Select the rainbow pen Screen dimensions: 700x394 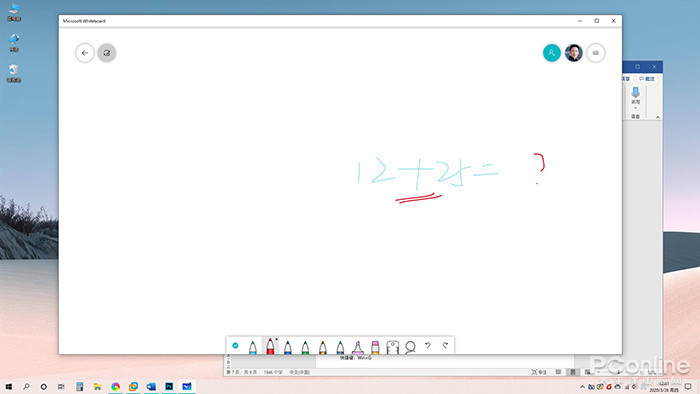(322, 347)
